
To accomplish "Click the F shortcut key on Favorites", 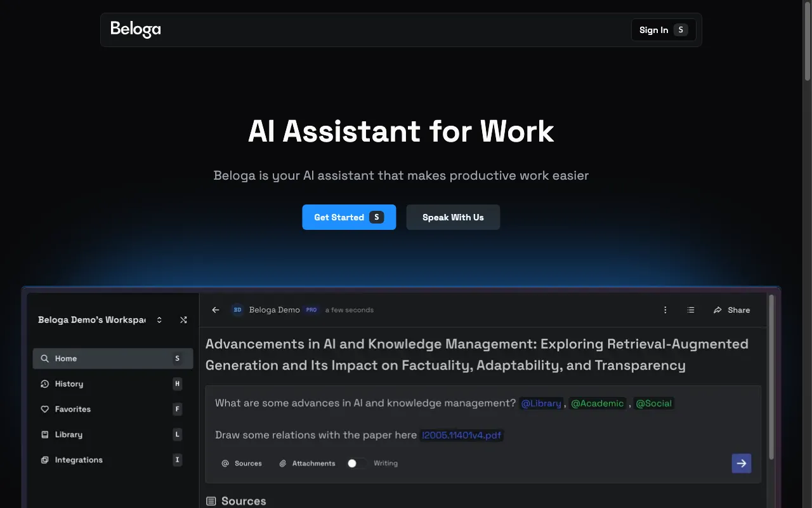I will (177, 410).
